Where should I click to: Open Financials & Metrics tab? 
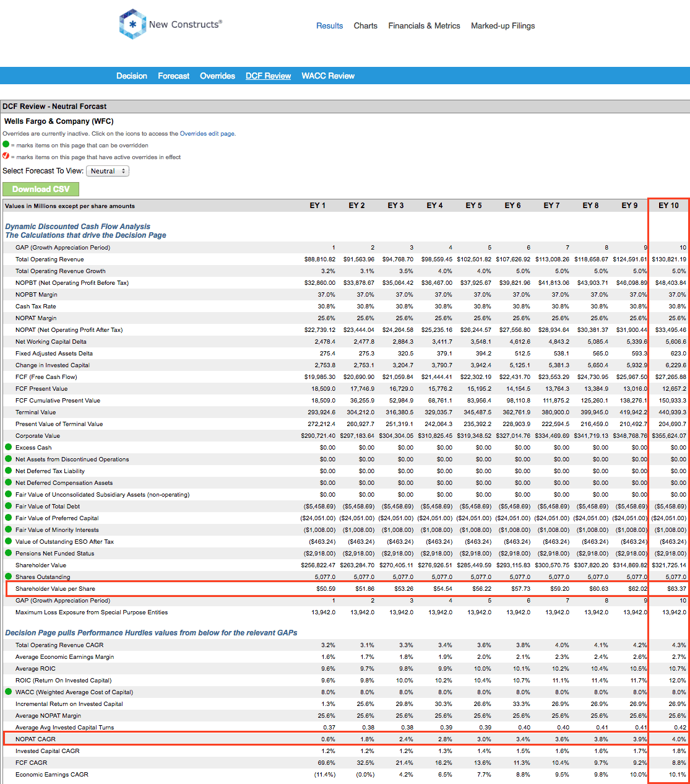click(424, 25)
